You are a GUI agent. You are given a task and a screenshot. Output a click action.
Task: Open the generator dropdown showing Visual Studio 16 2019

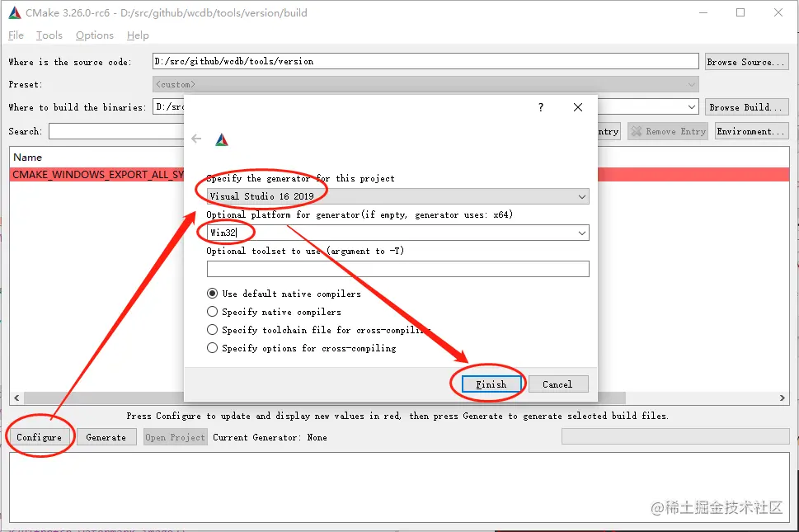point(398,196)
